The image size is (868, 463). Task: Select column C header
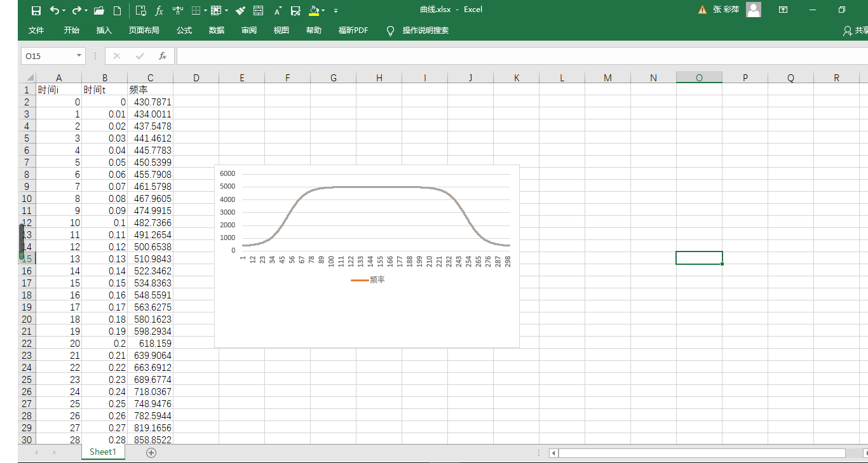click(150, 78)
